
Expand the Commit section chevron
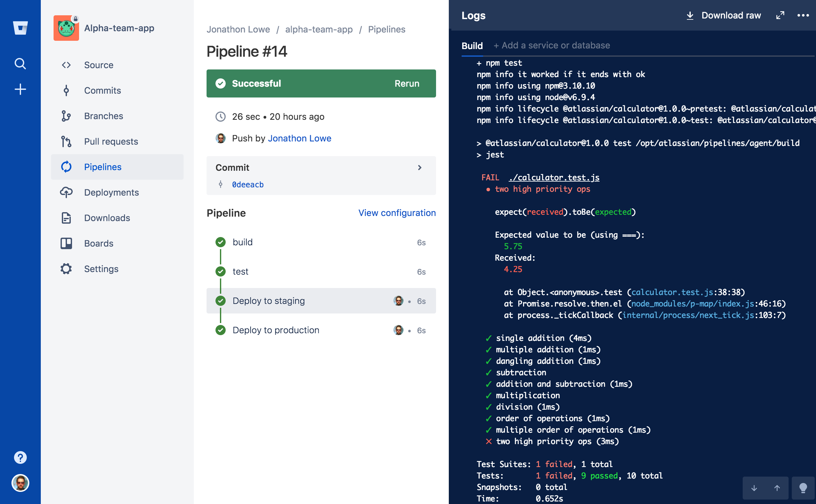pyautogui.click(x=420, y=168)
